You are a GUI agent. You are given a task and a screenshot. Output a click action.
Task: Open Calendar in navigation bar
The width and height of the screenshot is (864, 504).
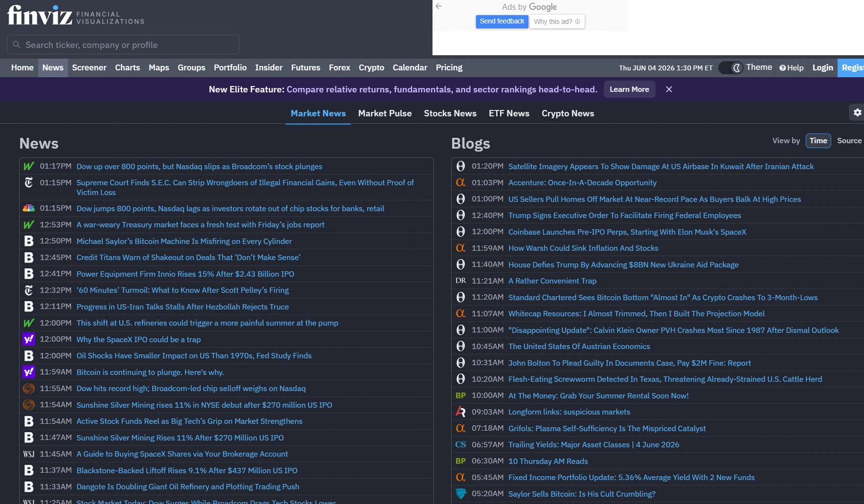coord(410,68)
